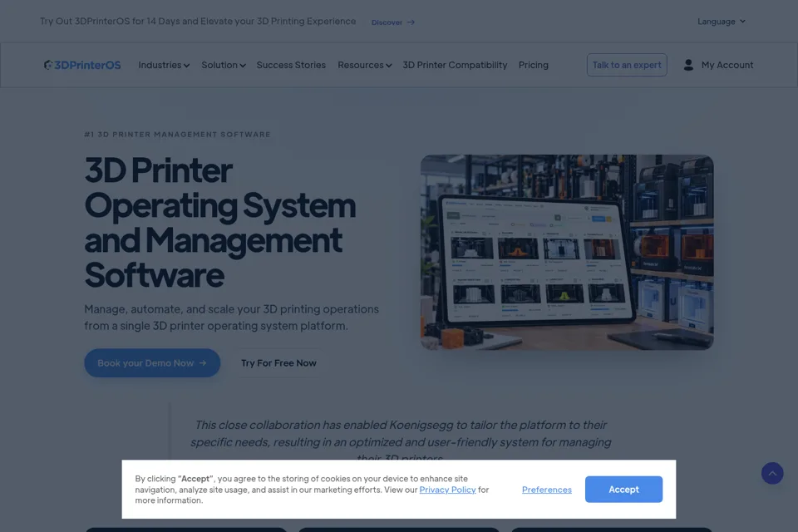Click '#1 3D PRINTER MANAGEMENT SOFTWARE' tagline
This screenshot has width=798, height=532.
click(x=177, y=135)
